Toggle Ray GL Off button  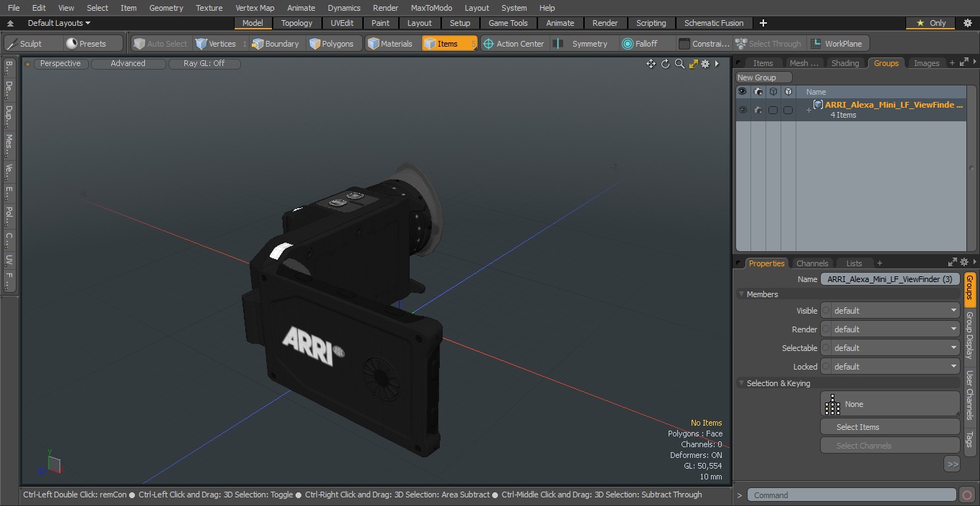point(204,64)
